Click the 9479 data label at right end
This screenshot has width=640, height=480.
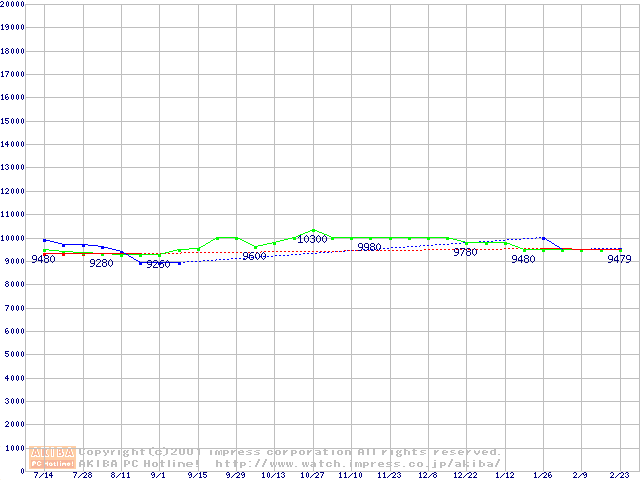[x=620, y=259]
